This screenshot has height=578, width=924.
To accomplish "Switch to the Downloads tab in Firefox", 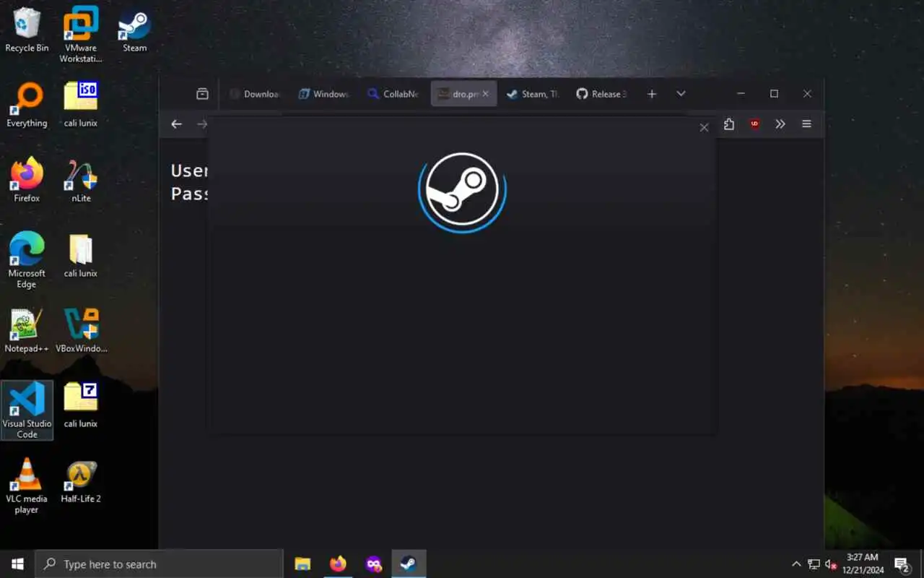I will [253, 94].
